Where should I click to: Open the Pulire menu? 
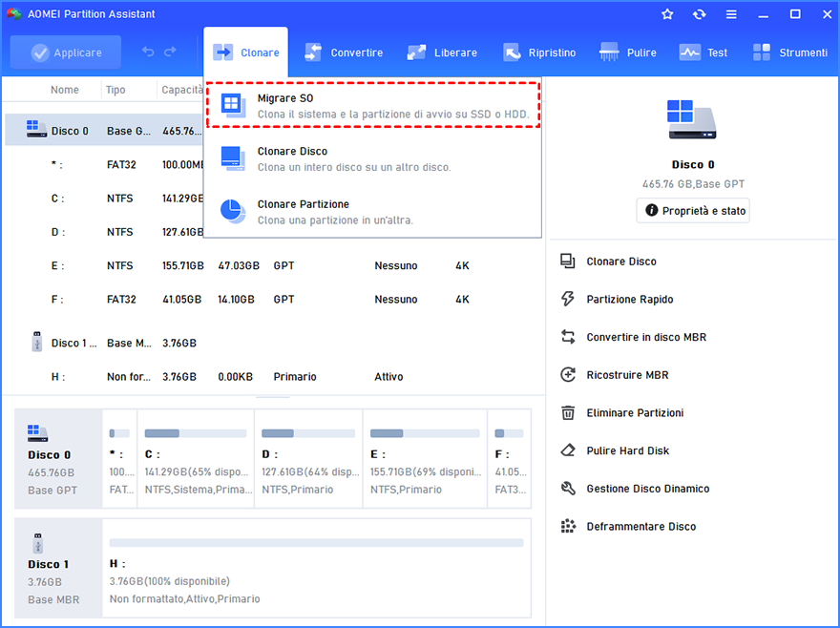point(627,52)
